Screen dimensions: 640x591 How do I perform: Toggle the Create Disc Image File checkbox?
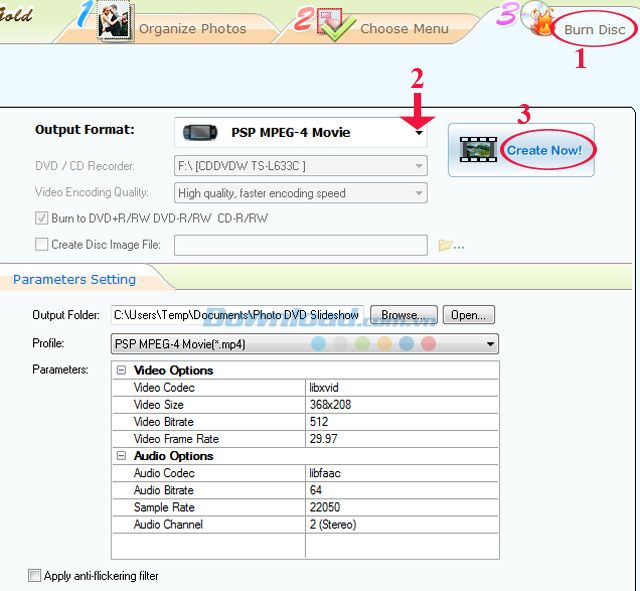pos(41,244)
